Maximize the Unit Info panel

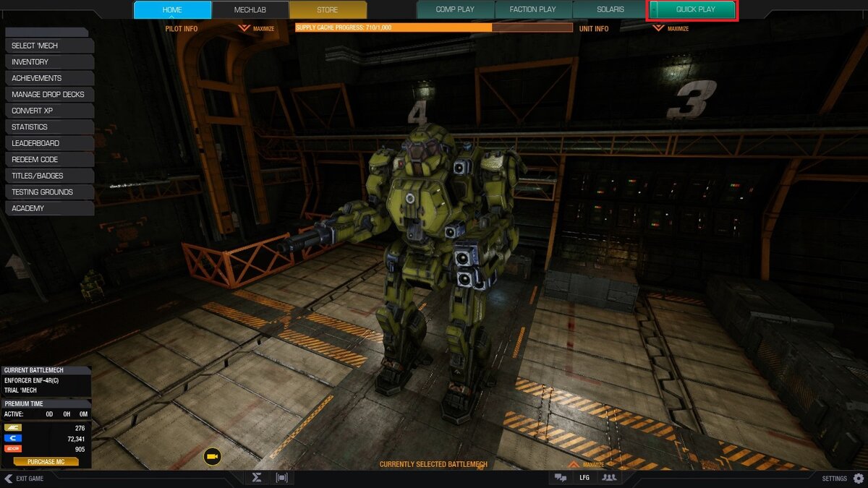671,28
